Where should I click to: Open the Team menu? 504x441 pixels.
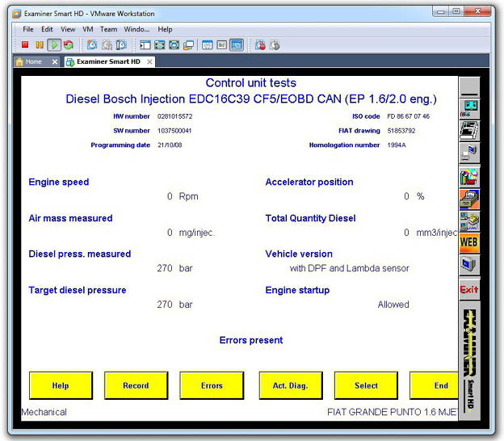click(x=108, y=29)
